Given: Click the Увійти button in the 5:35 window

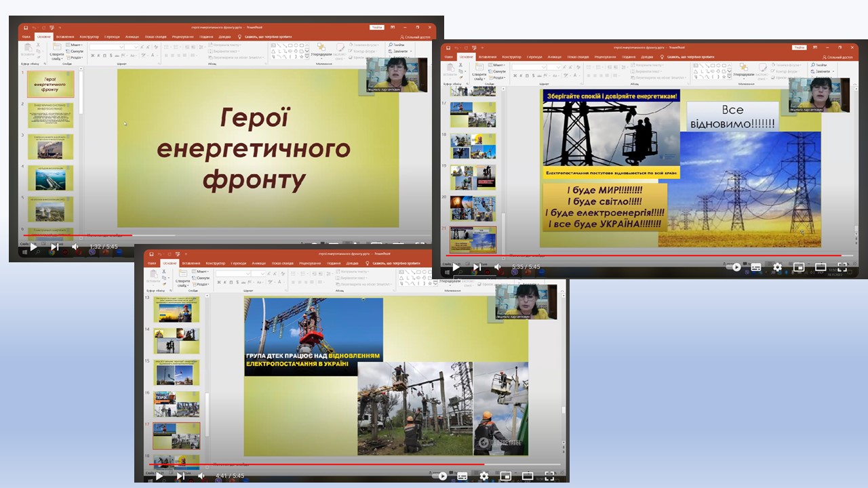Looking at the screenshot, I should click(x=800, y=47).
